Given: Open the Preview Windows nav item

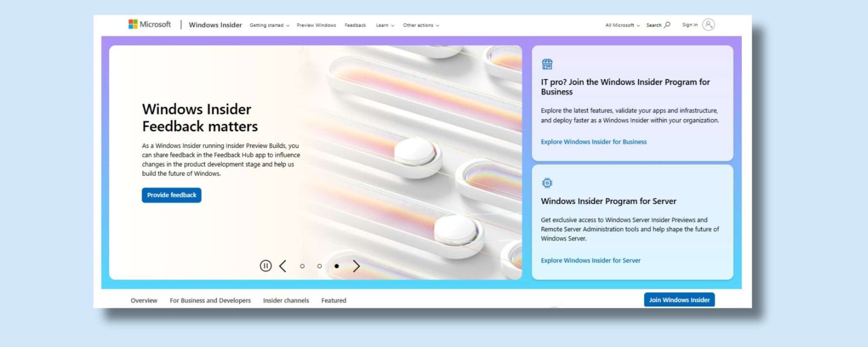Looking at the screenshot, I should tap(316, 25).
